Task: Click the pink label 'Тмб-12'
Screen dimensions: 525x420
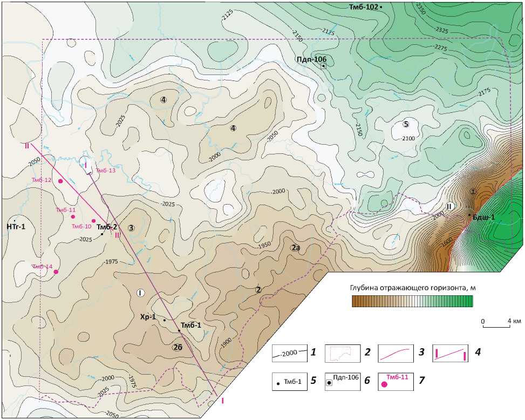Action: 42,180
